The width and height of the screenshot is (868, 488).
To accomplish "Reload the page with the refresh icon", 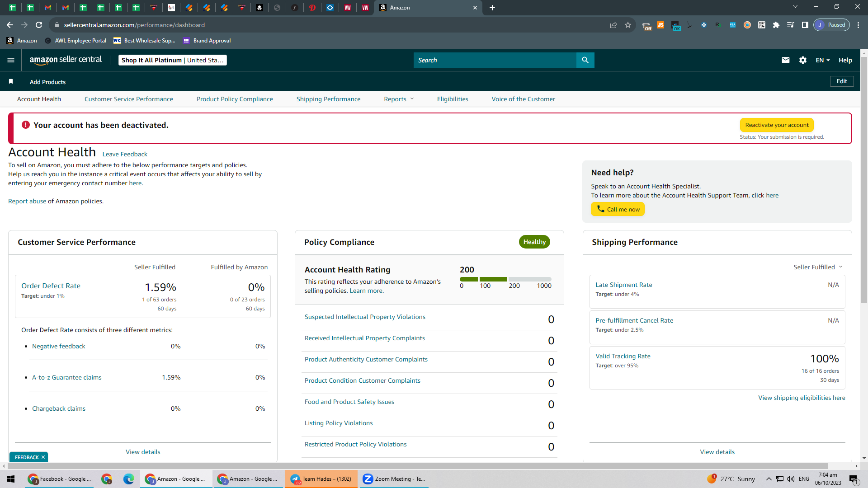I will coord(39,25).
